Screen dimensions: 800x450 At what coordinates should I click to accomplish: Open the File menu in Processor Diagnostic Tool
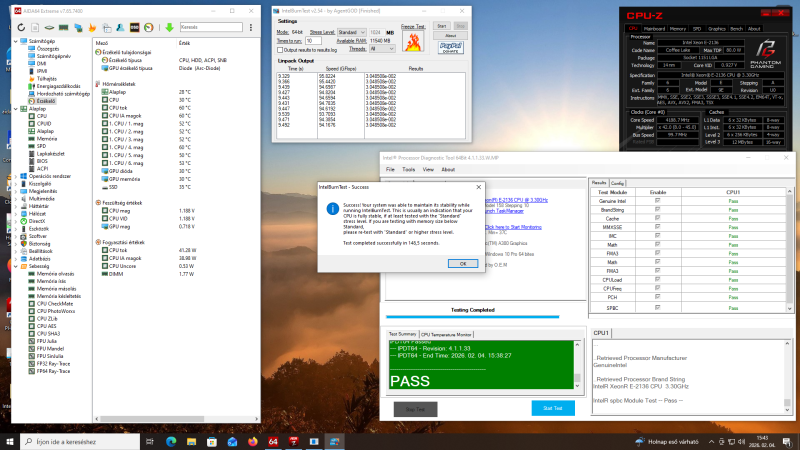[390, 169]
